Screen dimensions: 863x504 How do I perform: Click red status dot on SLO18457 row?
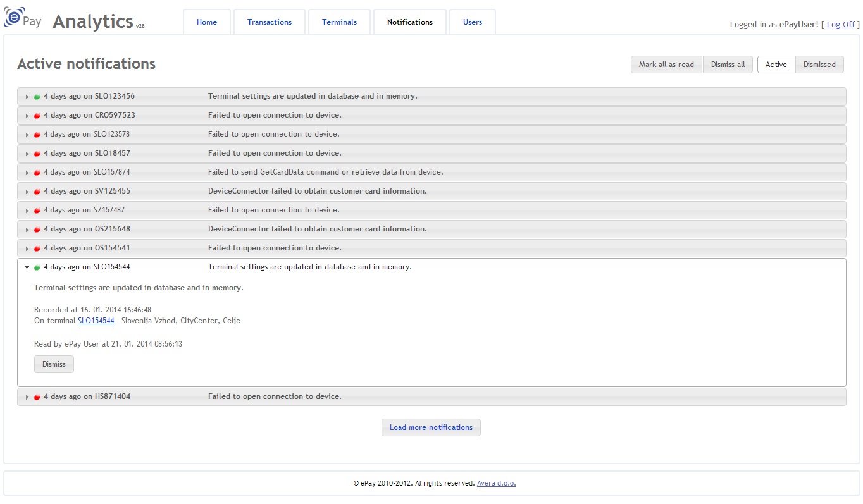click(x=37, y=154)
